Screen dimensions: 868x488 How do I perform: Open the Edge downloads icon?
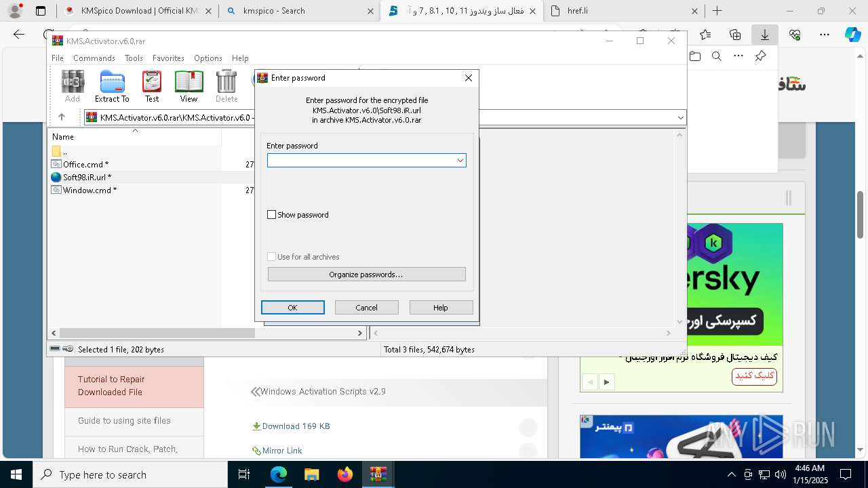tap(764, 35)
